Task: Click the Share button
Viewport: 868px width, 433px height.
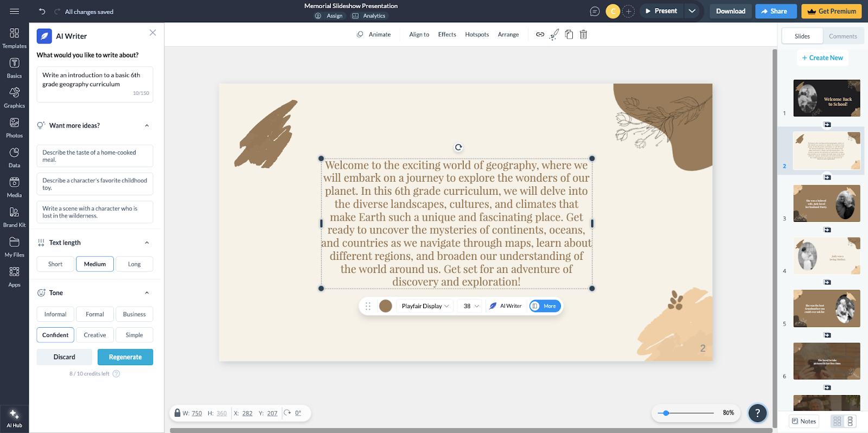Action: pos(776,11)
